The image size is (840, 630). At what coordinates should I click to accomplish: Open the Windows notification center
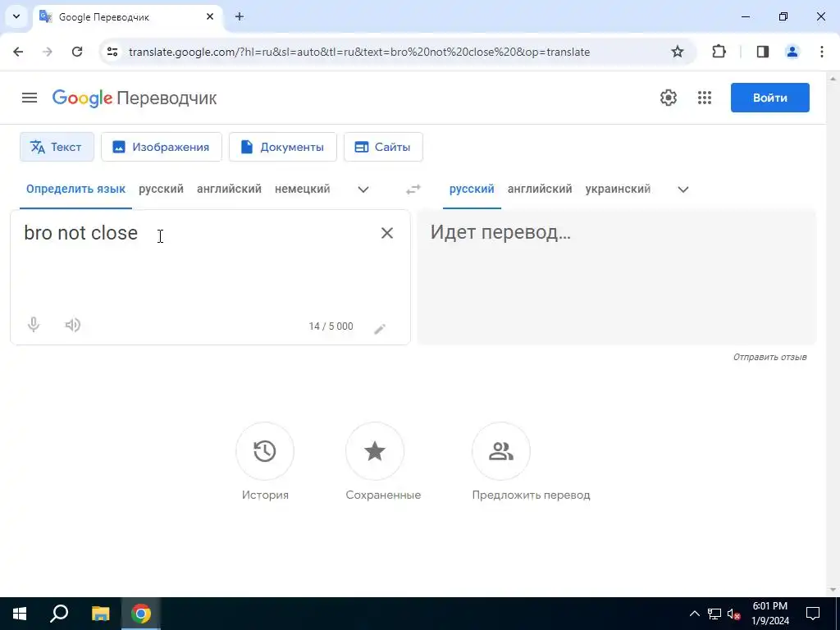click(x=813, y=614)
